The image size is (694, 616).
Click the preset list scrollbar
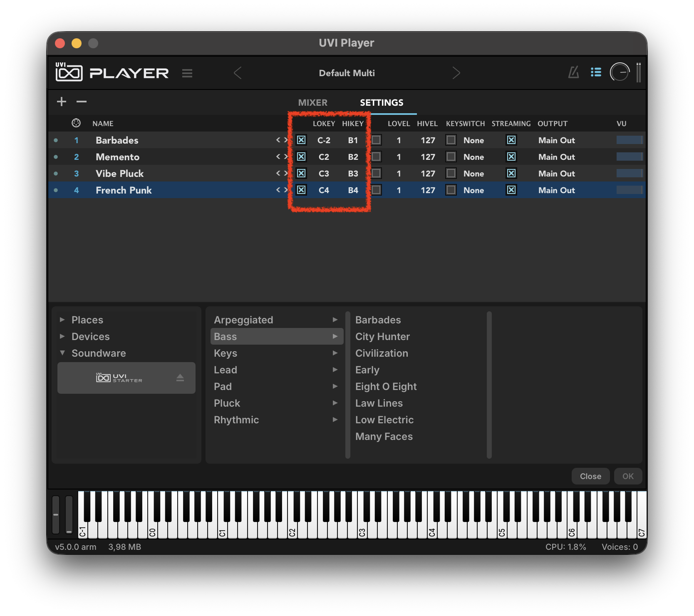click(489, 385)
